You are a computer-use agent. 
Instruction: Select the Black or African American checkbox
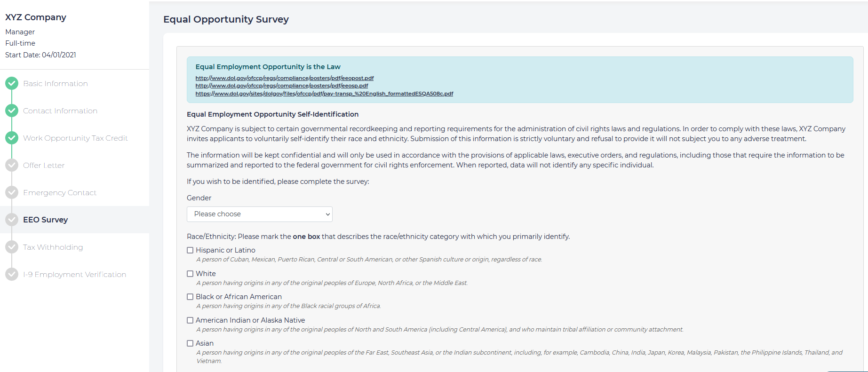tap(190, 297)
